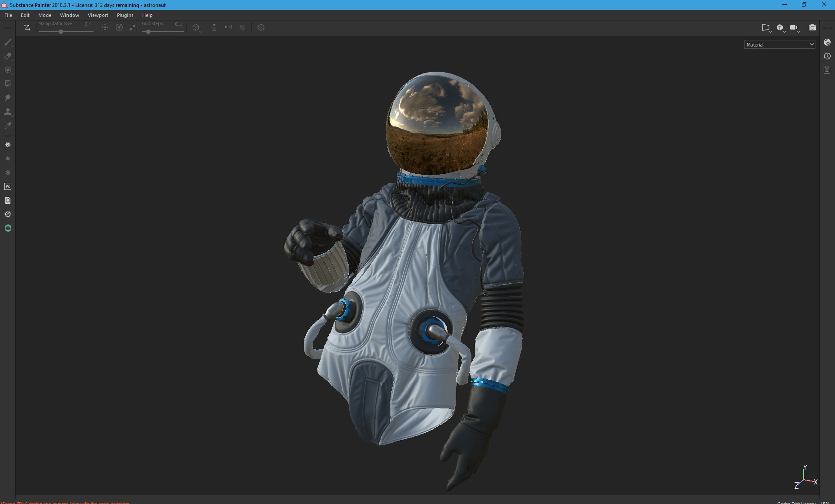Select the Clone stamp tool
The image size is (835, 504).
point(8,112)
